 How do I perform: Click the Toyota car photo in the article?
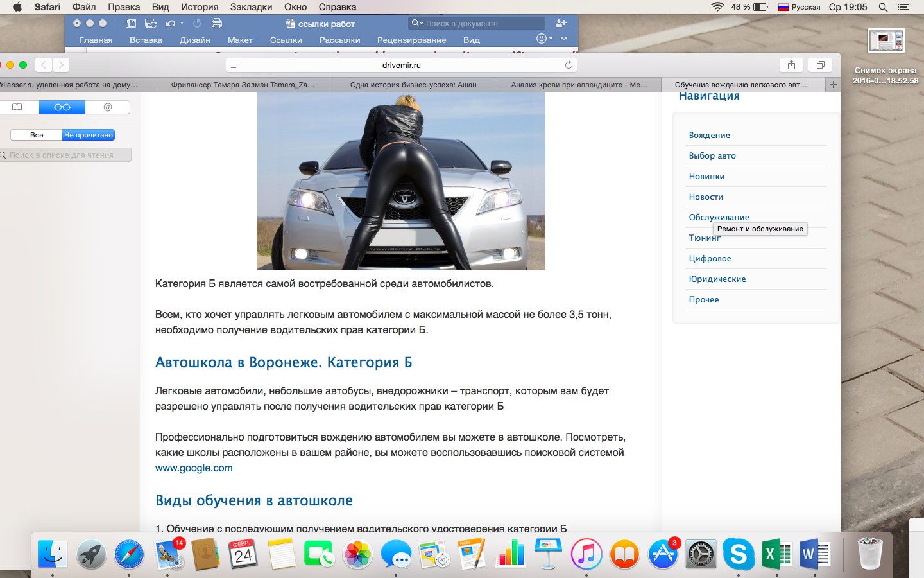coord(401,181)
